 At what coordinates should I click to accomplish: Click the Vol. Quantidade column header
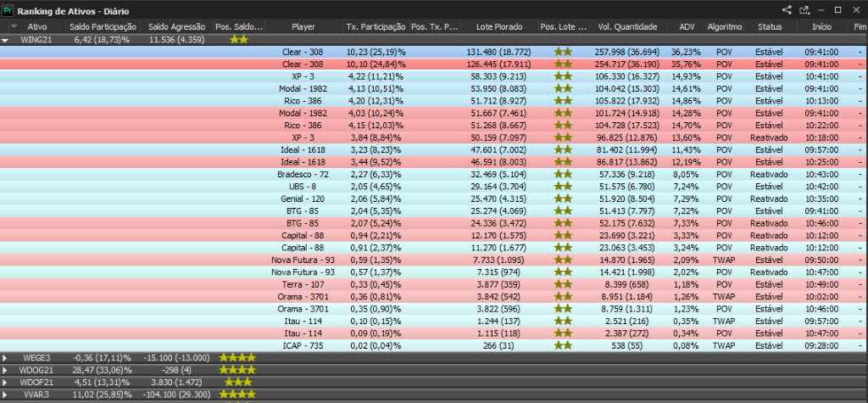pos(627,26)
